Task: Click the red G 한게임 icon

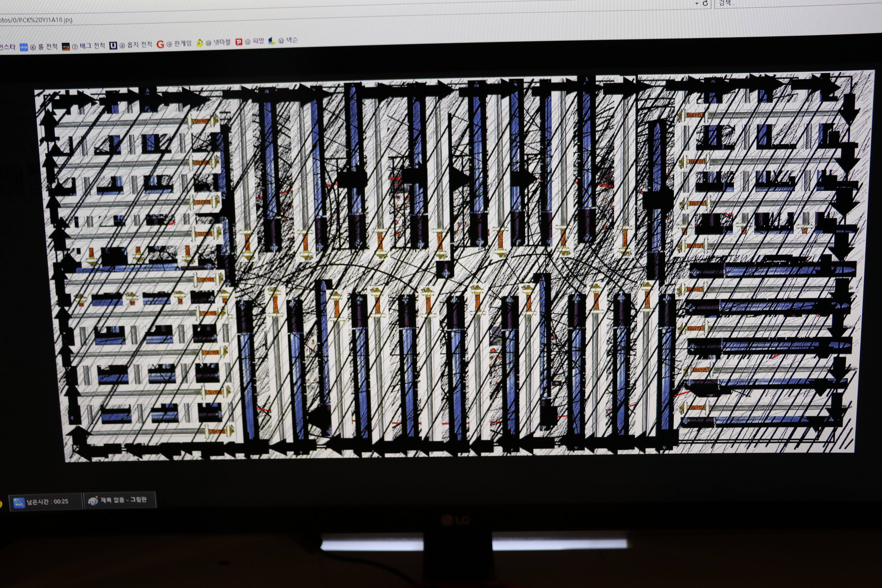Action: 160,44
